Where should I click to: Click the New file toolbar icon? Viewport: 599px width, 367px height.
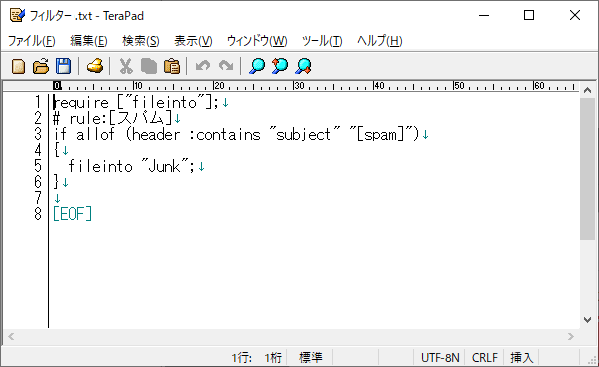tap(18, 66)
